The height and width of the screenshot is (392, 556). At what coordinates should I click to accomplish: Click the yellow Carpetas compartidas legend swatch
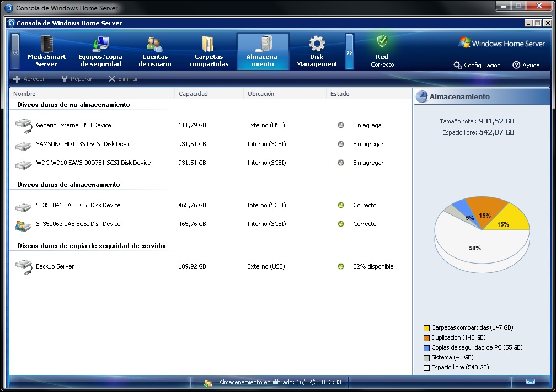pos(426,328)
